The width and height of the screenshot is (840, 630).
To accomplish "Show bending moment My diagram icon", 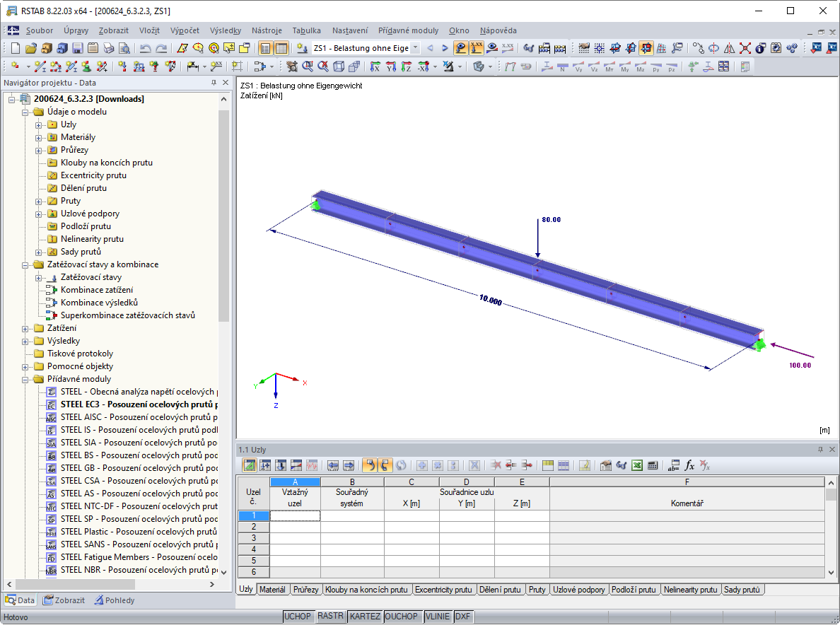I will [624, 66].
